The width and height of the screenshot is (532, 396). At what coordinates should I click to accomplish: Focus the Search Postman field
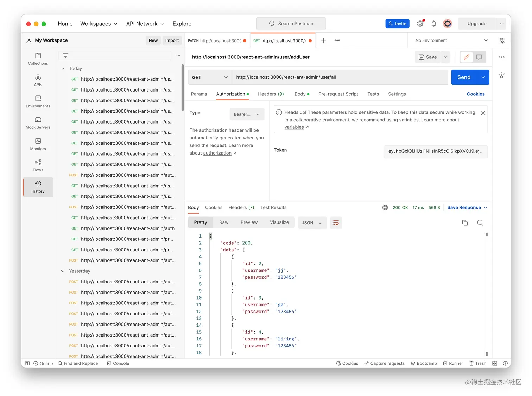[291, 24]
